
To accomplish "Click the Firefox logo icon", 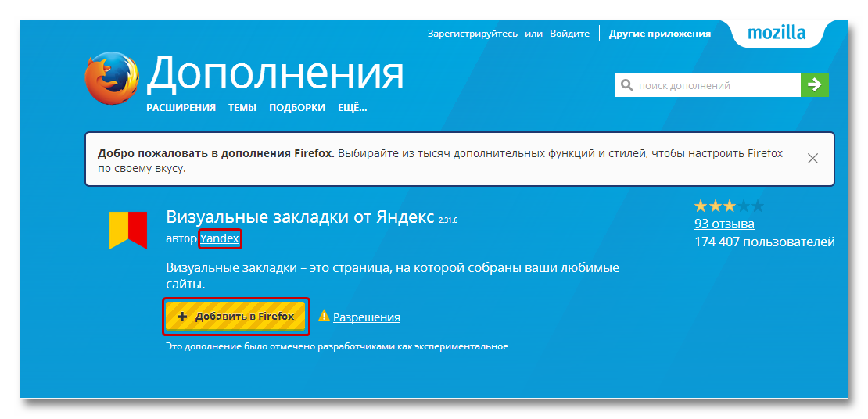I will [112, 79].
